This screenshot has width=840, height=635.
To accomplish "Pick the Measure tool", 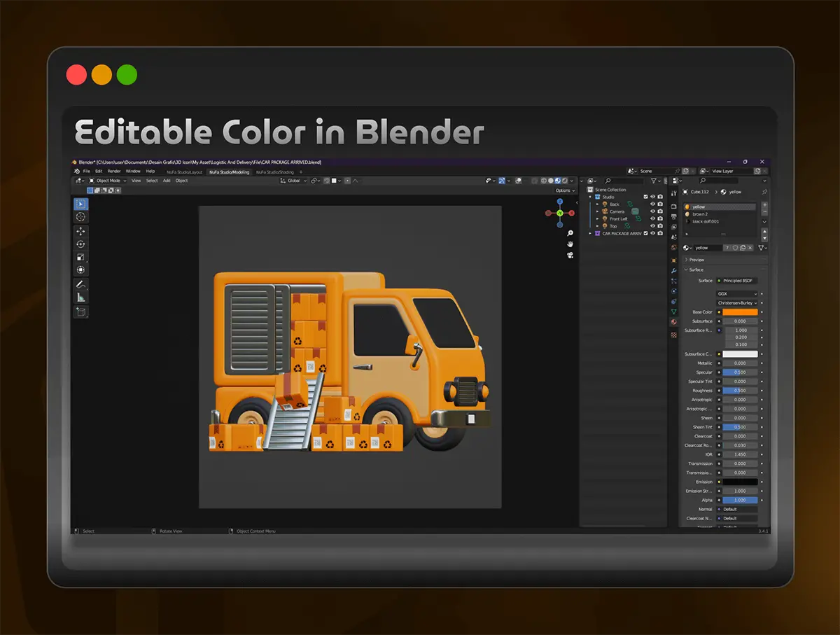I will [x=81, y=298].
